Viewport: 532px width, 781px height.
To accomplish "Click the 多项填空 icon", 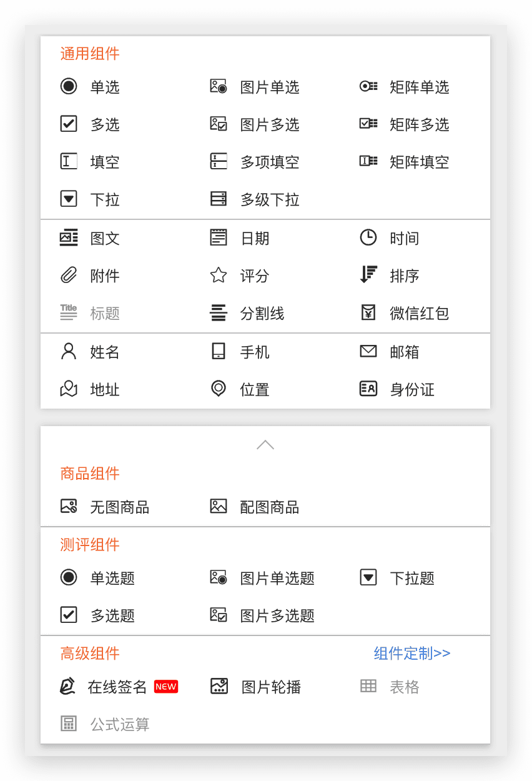I will 219,161.
